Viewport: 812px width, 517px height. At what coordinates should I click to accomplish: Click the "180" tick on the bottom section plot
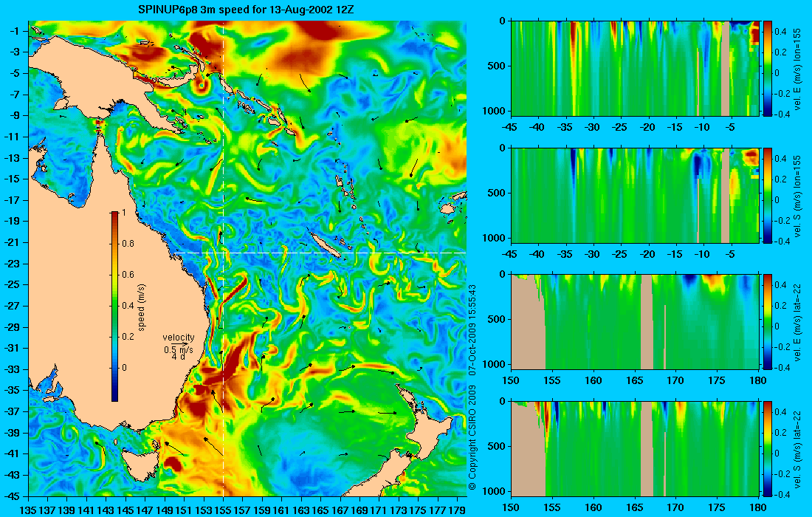[757, 507]
